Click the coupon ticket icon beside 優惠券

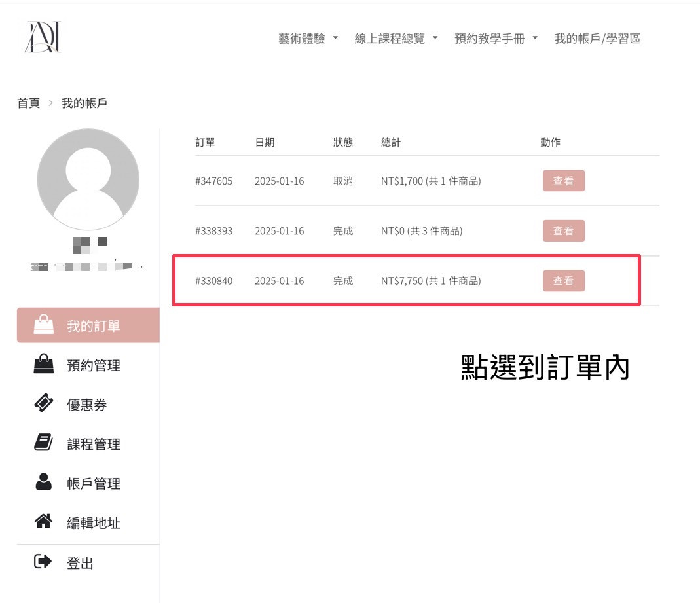click(x=44, y=404)
